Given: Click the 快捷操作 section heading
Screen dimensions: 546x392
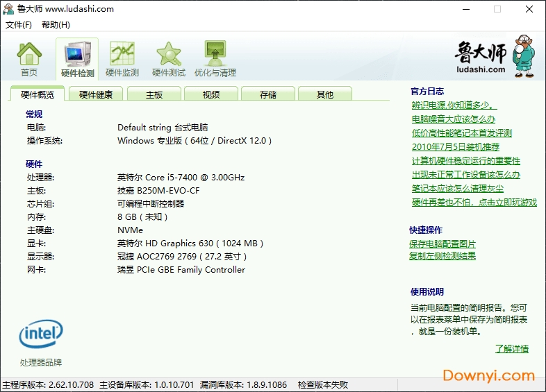Looking at the screenshot, I should [426, 230].
